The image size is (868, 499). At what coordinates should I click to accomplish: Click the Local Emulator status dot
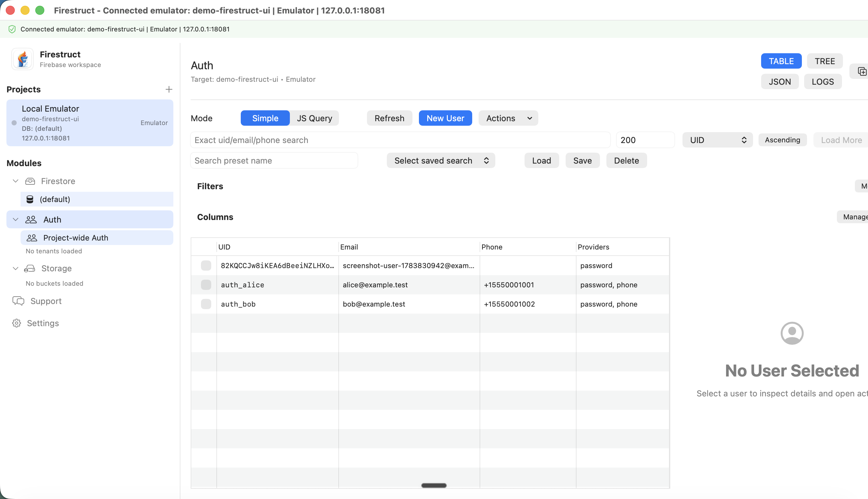(x=14, y=123)
